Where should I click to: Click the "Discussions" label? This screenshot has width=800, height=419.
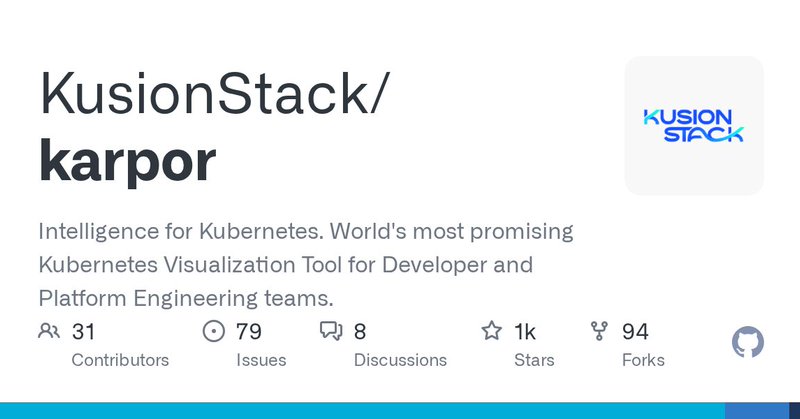tap(400, 360)
